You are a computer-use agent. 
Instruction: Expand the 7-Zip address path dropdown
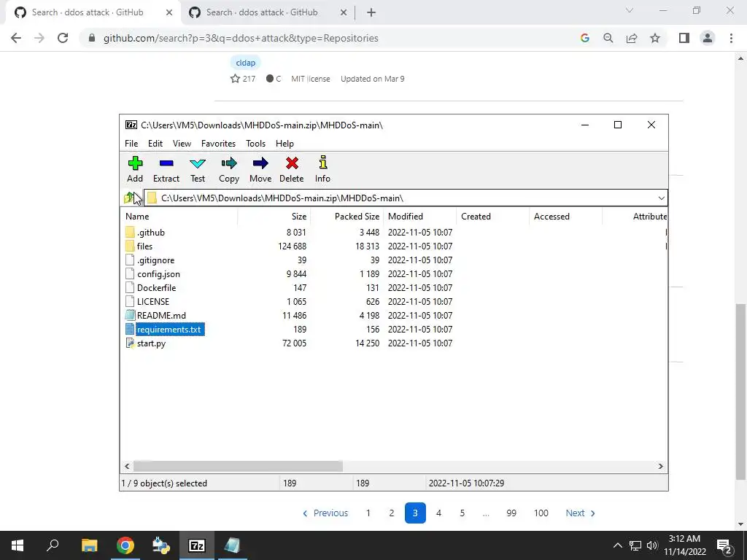click(x=661, y=198)
